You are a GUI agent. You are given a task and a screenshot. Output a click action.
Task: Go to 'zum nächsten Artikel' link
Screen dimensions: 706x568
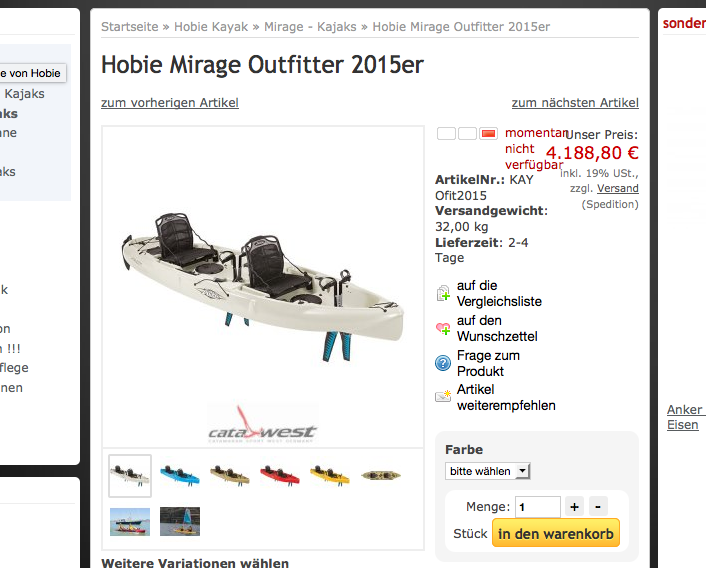575,103
